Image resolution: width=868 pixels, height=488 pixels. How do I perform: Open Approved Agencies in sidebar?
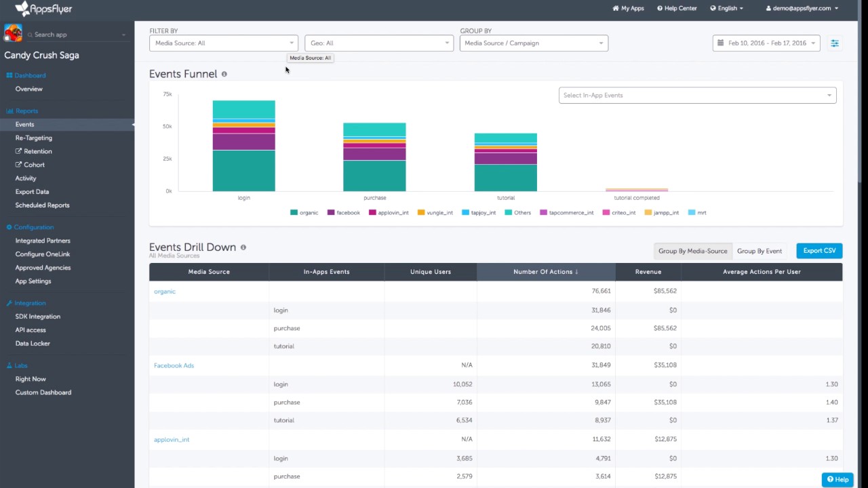point(43,268)
